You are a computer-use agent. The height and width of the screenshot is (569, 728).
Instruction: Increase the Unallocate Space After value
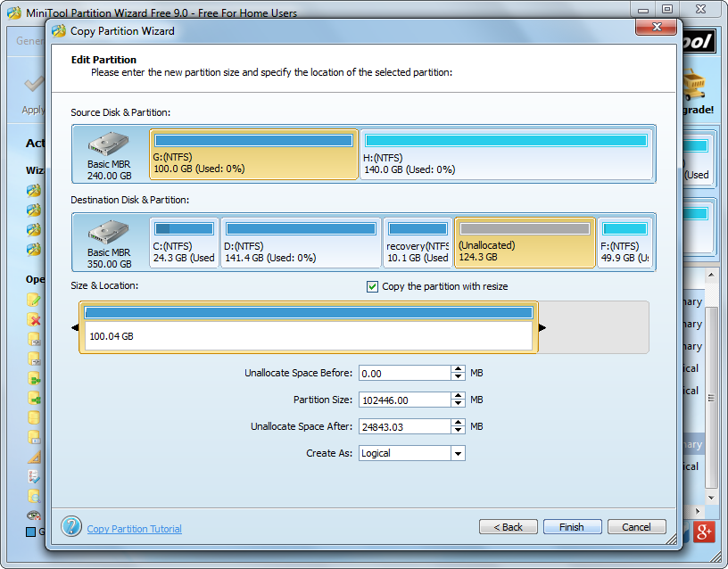[458, 423]
